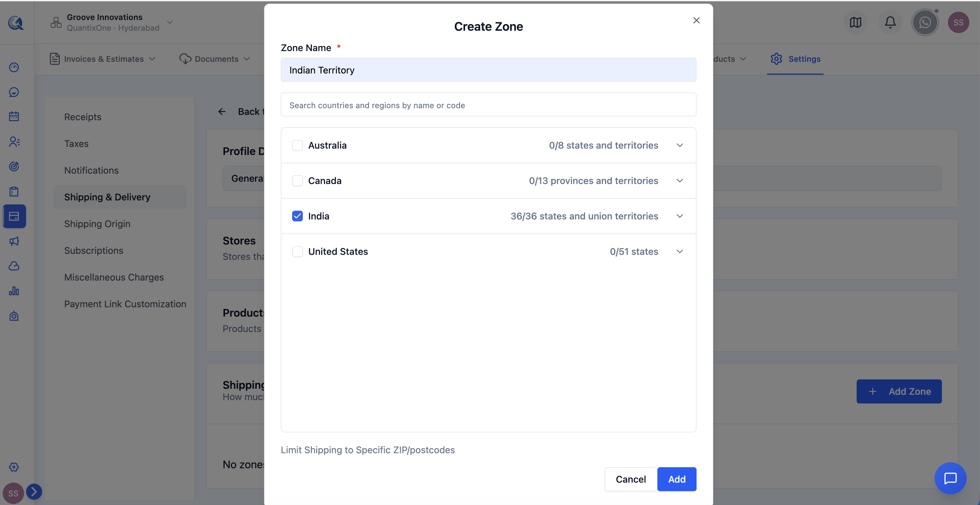Open the Documents menu dropdown
This screenshot has width=980, height=505.
click(x=215, y=59)
